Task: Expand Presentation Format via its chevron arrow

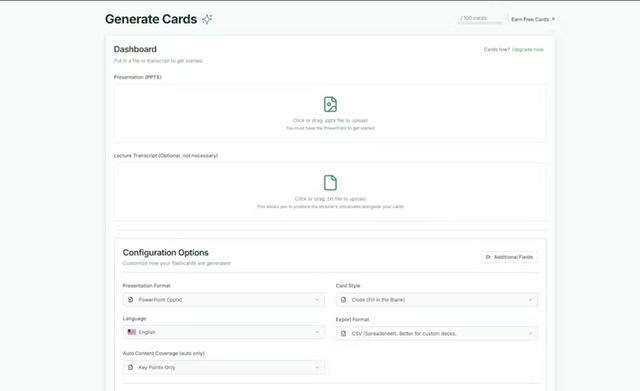Action: [317, 300]
